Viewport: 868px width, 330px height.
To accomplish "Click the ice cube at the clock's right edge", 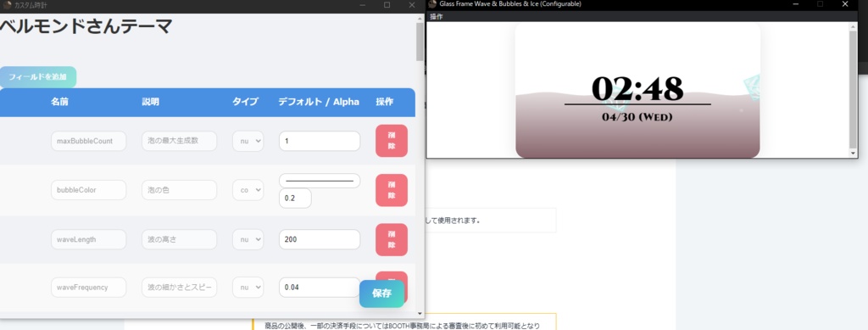I will click(751, 88).
